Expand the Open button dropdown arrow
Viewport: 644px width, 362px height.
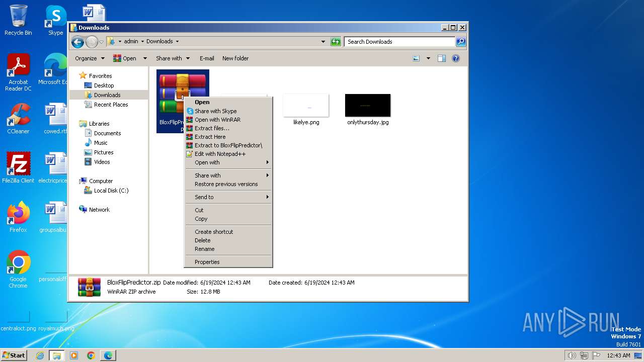pos(145,58)
